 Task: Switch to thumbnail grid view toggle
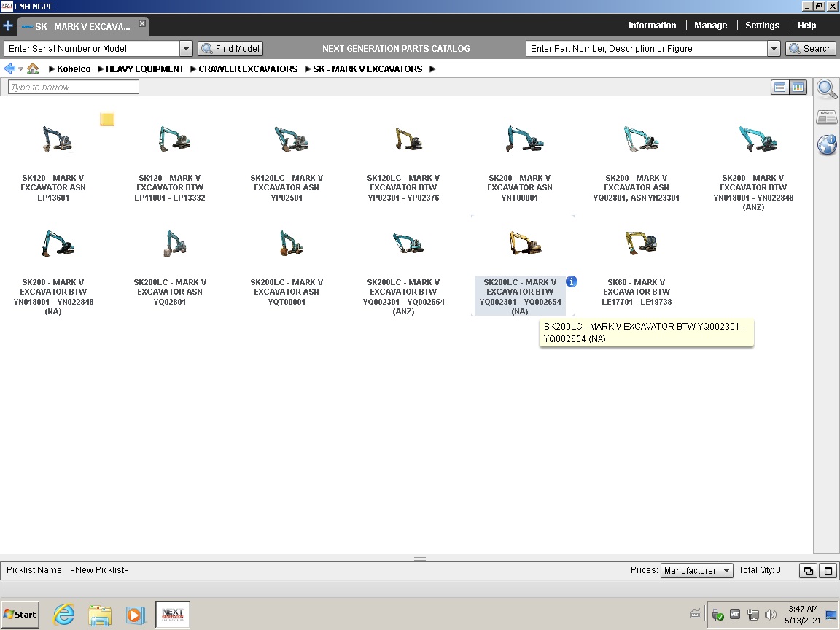798,87
